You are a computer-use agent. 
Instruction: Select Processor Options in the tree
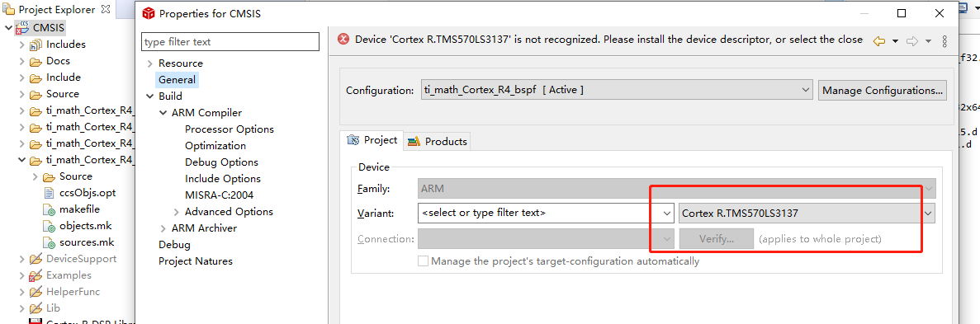point(230,129)
